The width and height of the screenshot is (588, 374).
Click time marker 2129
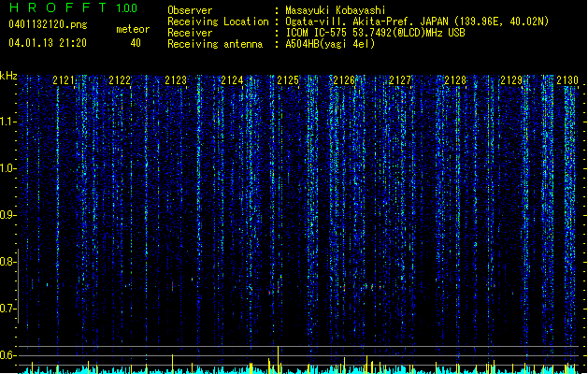pos(511,80)
